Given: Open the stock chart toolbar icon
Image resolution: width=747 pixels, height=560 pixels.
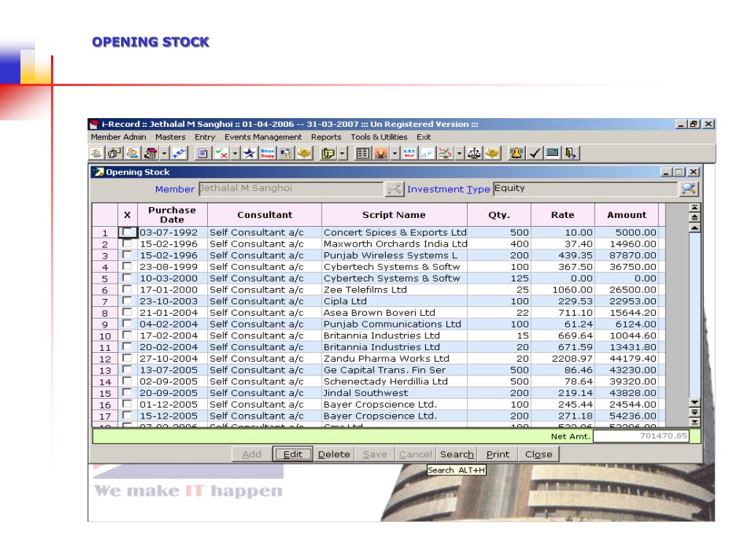Looking at the screenshot, I should coord(446,153).
